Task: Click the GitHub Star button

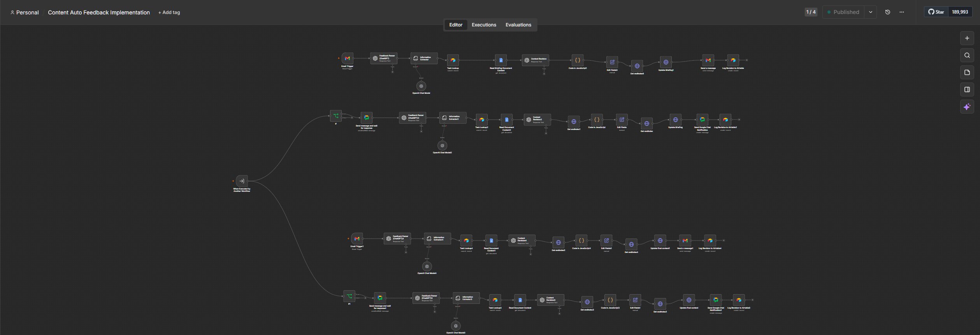Action: 936,12
